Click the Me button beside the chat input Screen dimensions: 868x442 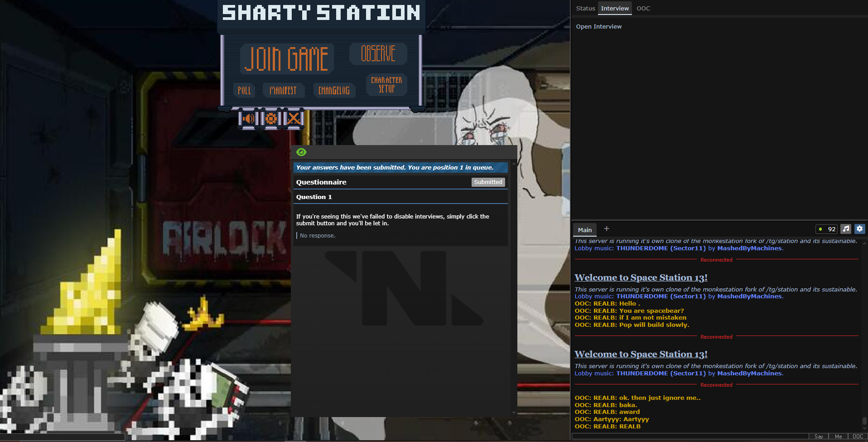[x=839, y=437]
